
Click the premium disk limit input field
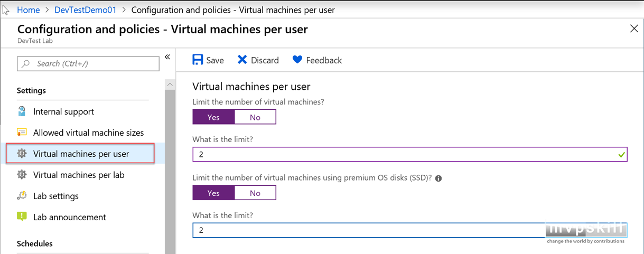click(410, 230)
